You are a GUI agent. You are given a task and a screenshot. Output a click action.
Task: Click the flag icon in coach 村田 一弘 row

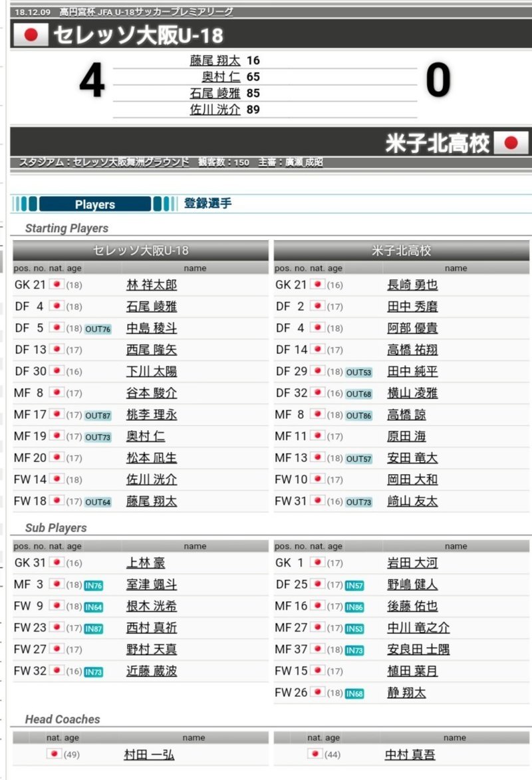point(55,754)
